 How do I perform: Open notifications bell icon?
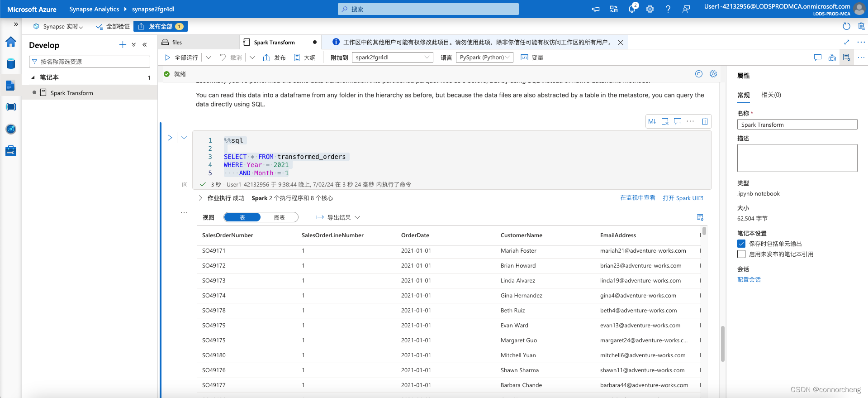click(x=632, y=9)
